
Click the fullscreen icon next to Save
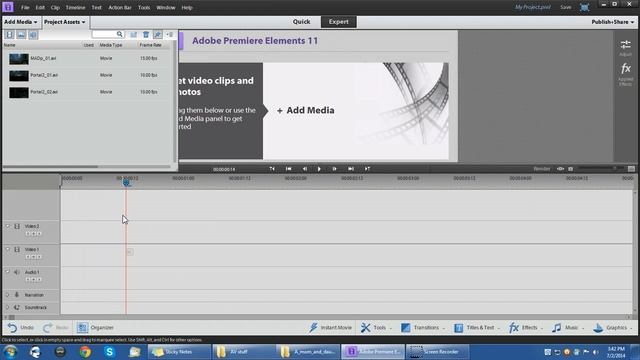point(584,7)
